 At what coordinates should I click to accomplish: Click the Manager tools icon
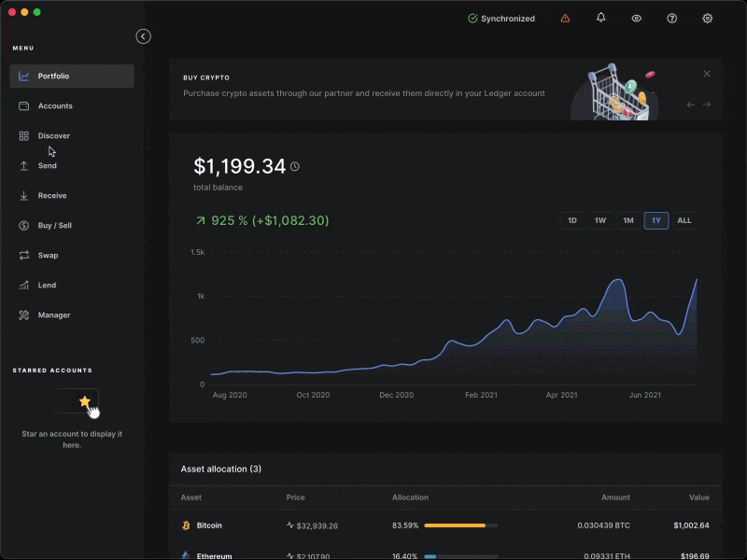[x=24, y=315]
